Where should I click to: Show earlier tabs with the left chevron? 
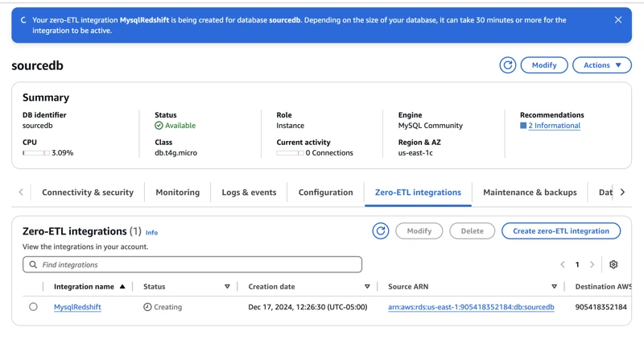click(21, 192)
